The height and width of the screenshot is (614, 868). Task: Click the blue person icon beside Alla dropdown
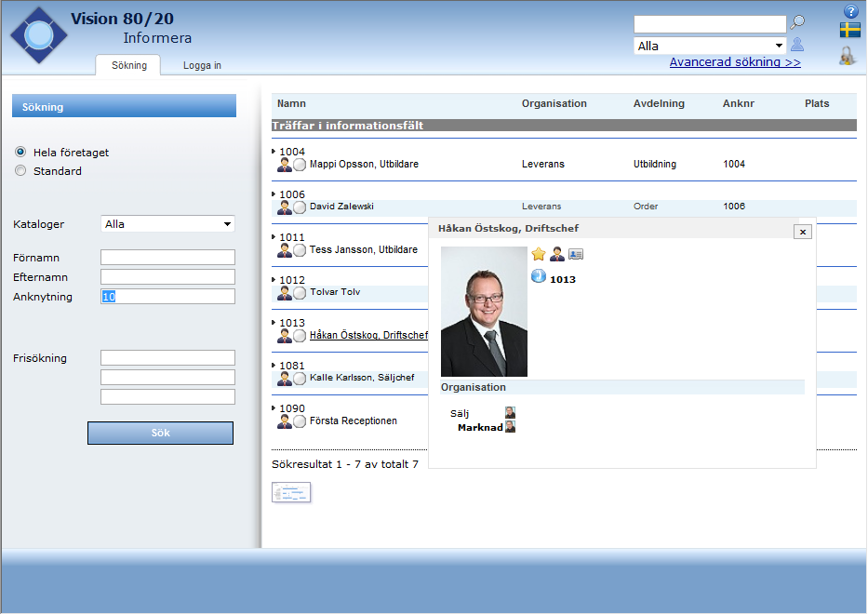[x=797, y=45]
